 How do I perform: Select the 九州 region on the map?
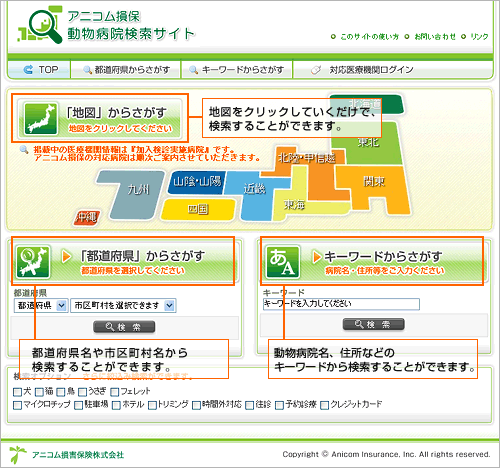point(138,190)
